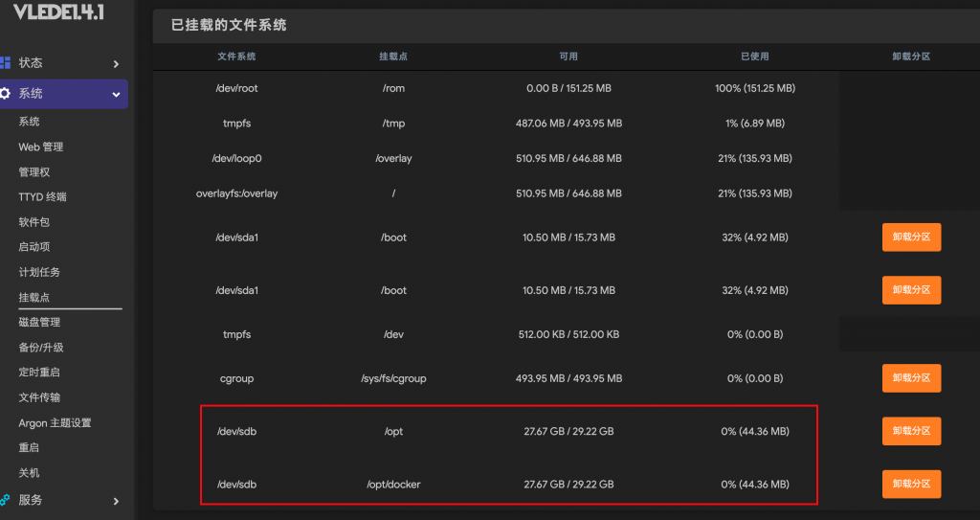This screenshot has height=520, width=980.
Task: Unmount the cgroup /sys/fs/cgroup partition
Action: coord(911,378)
